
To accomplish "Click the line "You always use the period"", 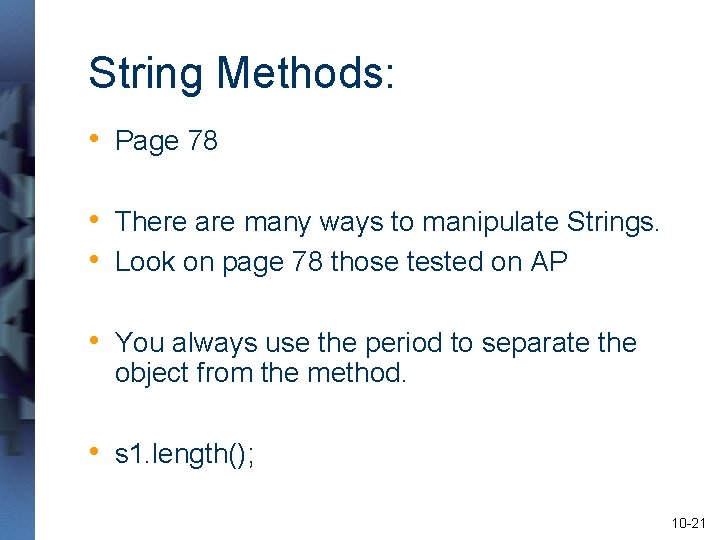I will [x=375, y=343].
